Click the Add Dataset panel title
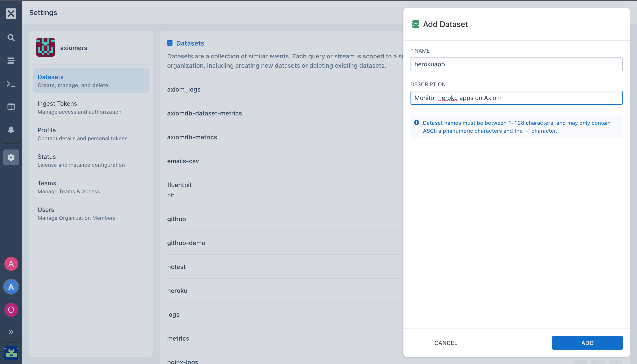Screen dimensions: 637x364 (x=445, y=24)
